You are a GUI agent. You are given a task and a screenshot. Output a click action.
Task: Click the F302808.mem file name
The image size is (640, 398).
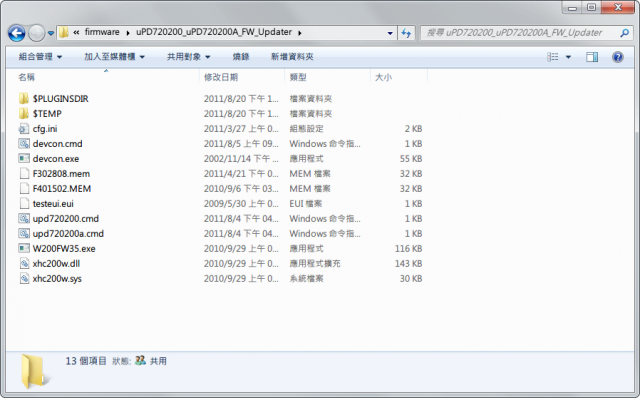pyautogui.click(x=61, y=173)
